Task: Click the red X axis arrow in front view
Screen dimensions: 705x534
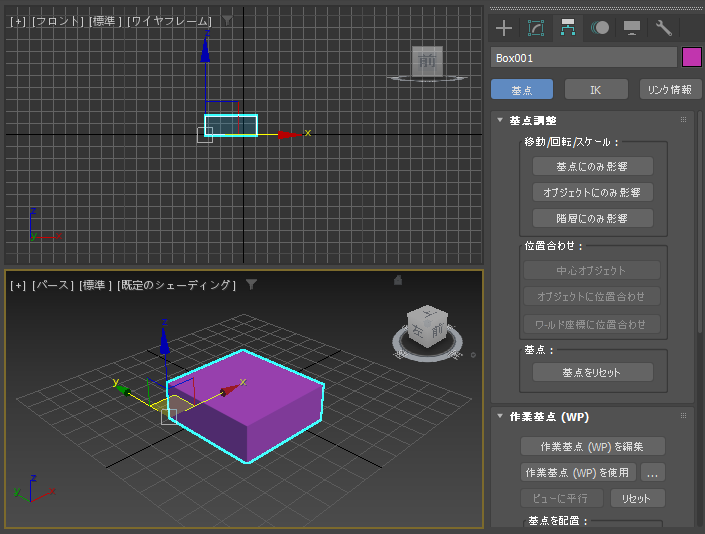Action: point(290,134)
